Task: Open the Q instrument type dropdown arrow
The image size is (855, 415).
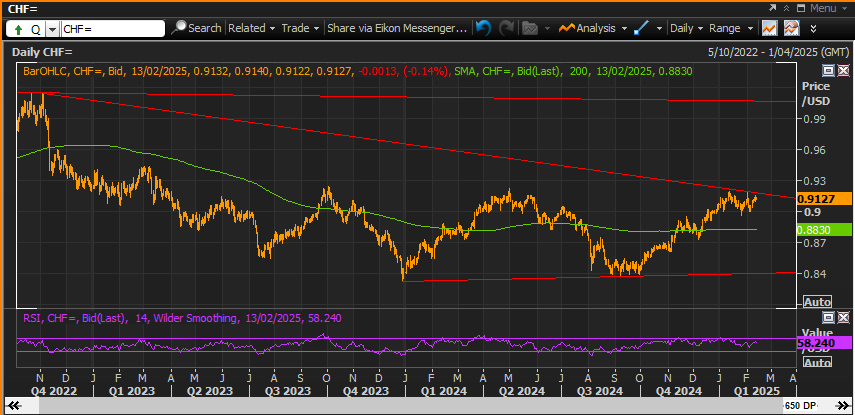Action: (52, 29)
